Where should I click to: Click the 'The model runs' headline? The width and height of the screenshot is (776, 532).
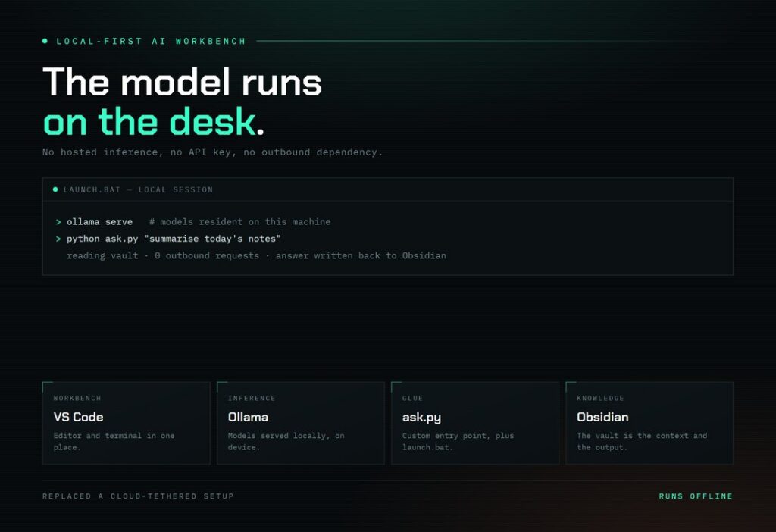[182, 82]
